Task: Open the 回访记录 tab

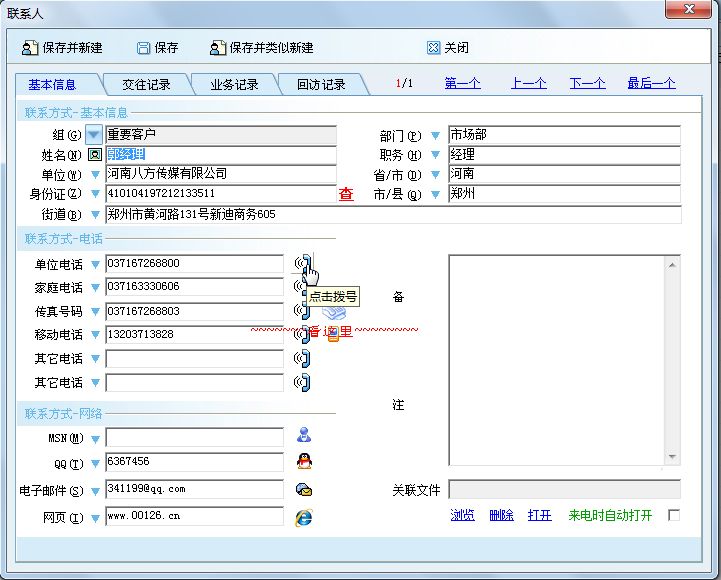Action: 320,85
